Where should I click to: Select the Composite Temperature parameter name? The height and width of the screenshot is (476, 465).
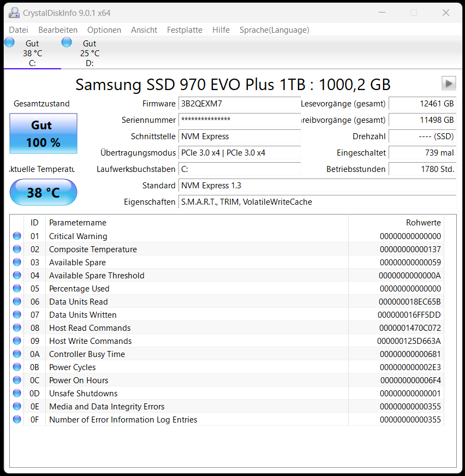93,249
